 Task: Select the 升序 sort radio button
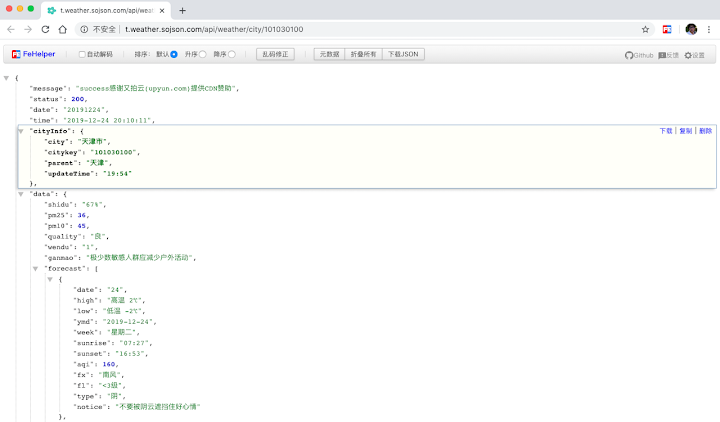[x=202, y=54]
